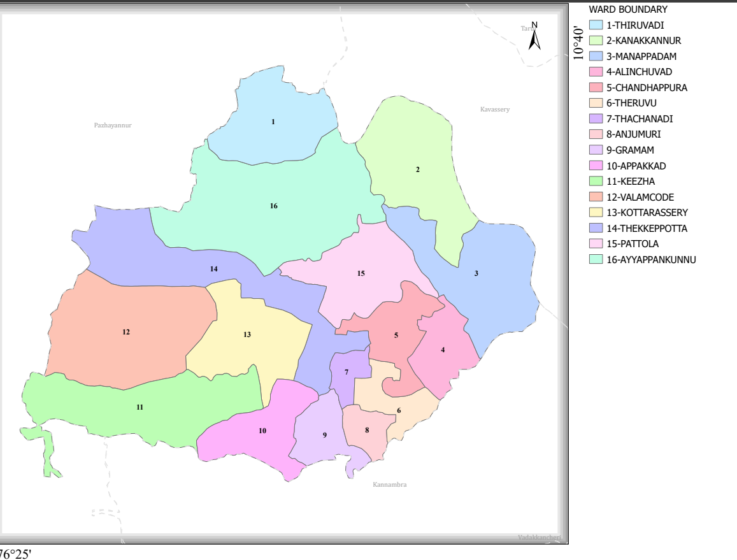
Task: Click the 76°25' longitude label
Action: (x=15, y=554)
